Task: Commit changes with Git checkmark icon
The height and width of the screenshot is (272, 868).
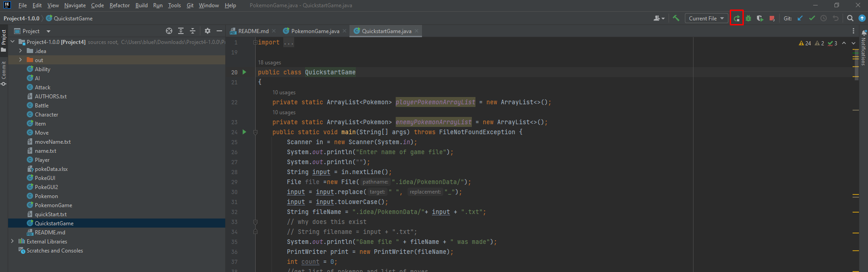Action: pos(812,19)
